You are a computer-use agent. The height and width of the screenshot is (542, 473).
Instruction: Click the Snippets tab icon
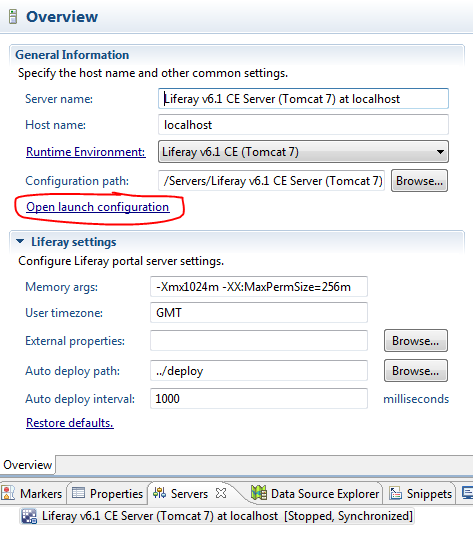[x=395, y=493]
